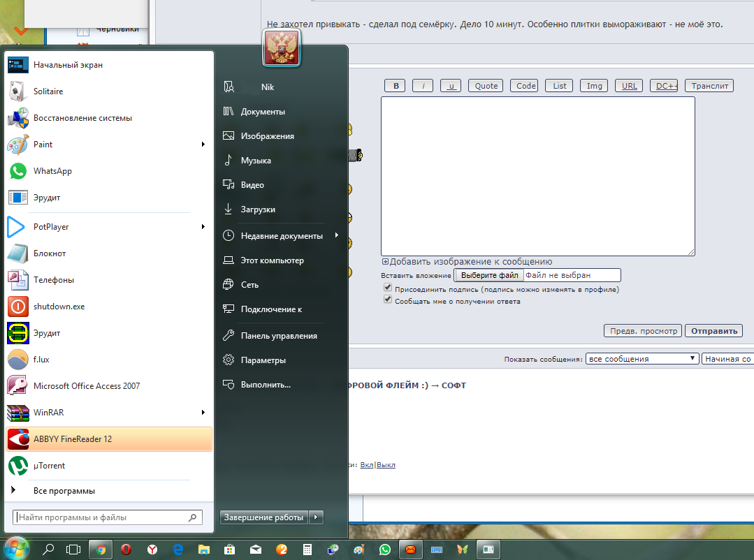This screenshot has height=560, width=754.
Task: Toggle the attach signature checkbox
Action: 388,288
